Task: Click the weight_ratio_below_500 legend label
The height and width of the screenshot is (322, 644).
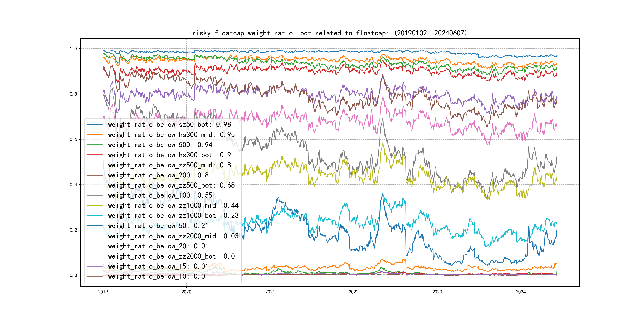Action: (x=160, y=145)
